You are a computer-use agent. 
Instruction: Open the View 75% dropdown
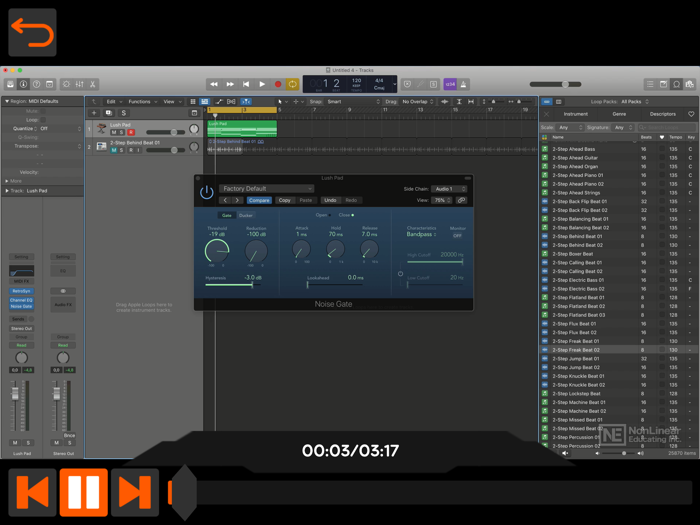442,200
